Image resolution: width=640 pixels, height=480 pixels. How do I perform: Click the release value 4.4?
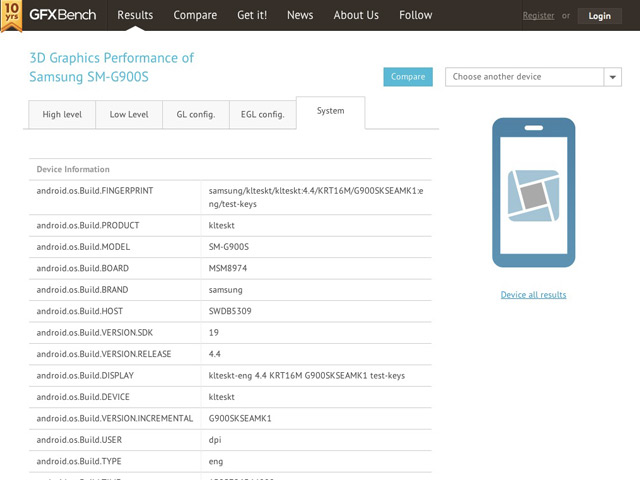click(215, 354)
